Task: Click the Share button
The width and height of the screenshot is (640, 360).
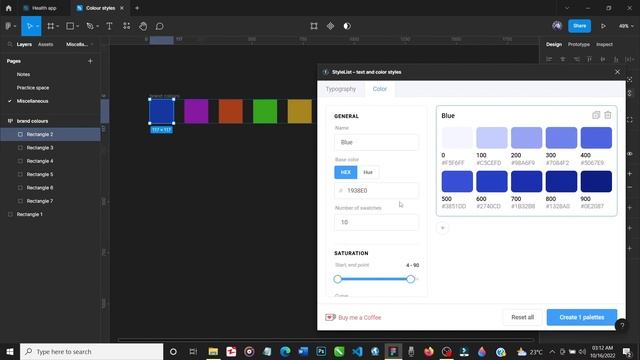Action: tap(579, 26)
